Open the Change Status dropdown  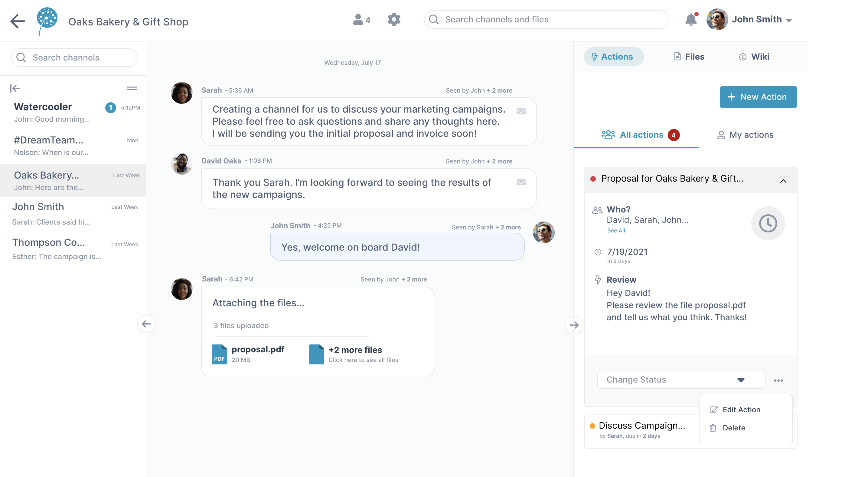pyautogui.click(x=680, y=380)
